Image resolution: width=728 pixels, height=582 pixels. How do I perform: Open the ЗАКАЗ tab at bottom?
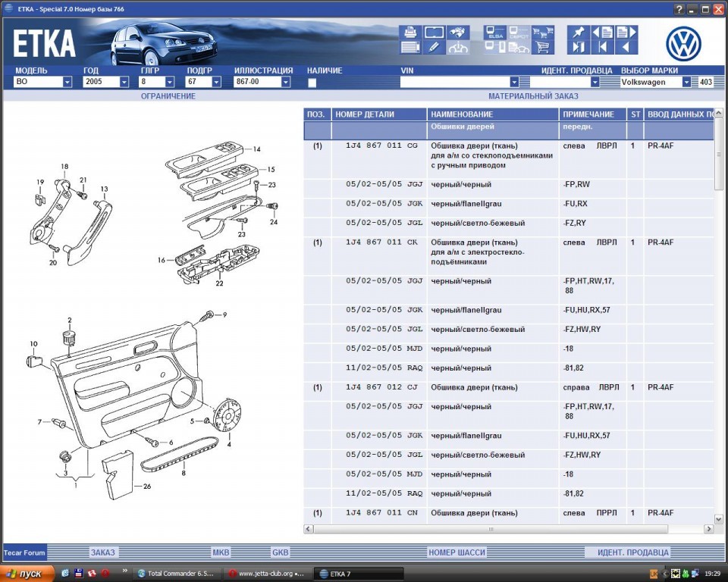[x=102, y=552]
